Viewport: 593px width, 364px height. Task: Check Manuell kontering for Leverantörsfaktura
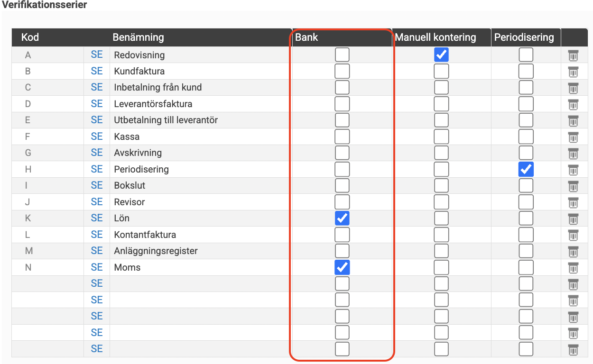pos(441,104)
